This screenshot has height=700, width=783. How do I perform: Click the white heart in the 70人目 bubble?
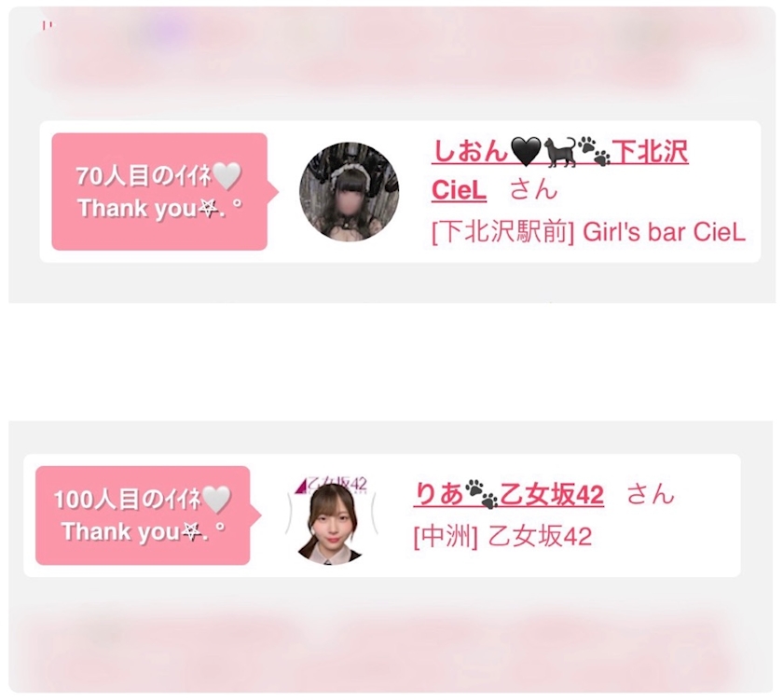click(227, 176)
